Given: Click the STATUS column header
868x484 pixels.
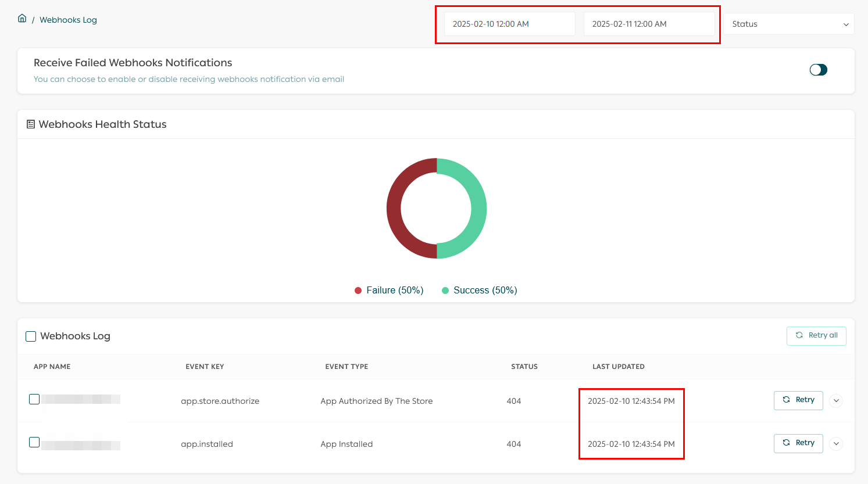Looking at the screenshot, I should (x=524, y=367).
